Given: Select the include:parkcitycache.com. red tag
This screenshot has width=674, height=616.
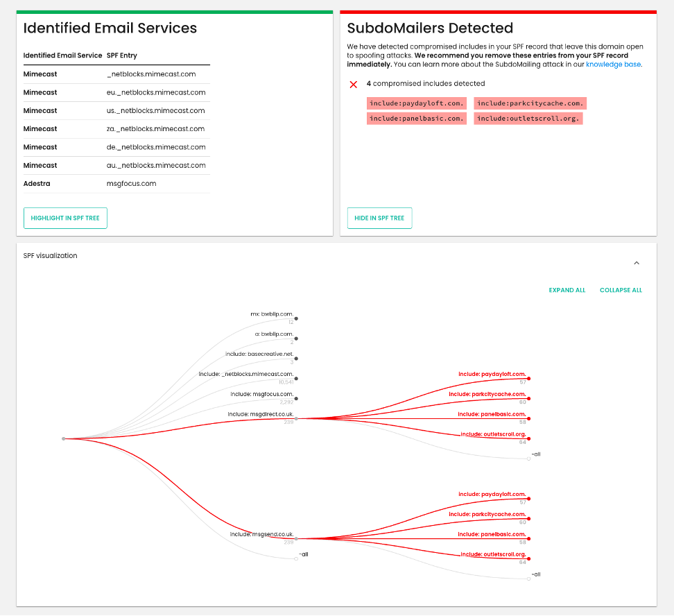Looking at the screenshot, I should pyautogui.click(x=530, y=103).
